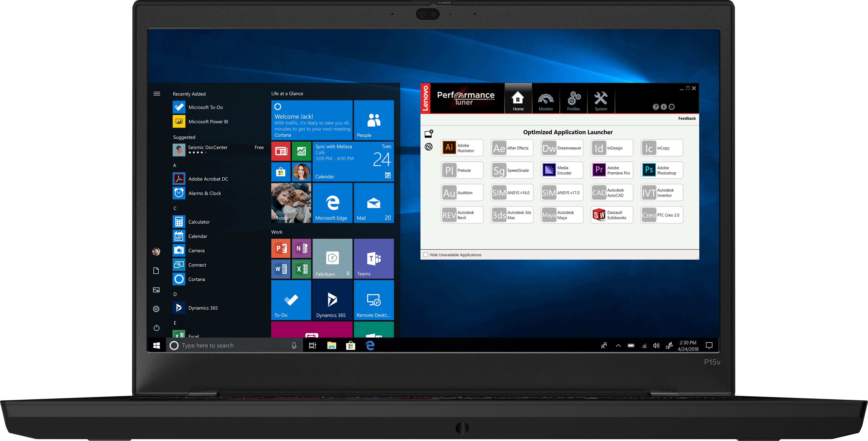The width and height of the screenshot is (868, 441).
Task: Launch Adobe Premiere Pro
Action: pos(612,170)
